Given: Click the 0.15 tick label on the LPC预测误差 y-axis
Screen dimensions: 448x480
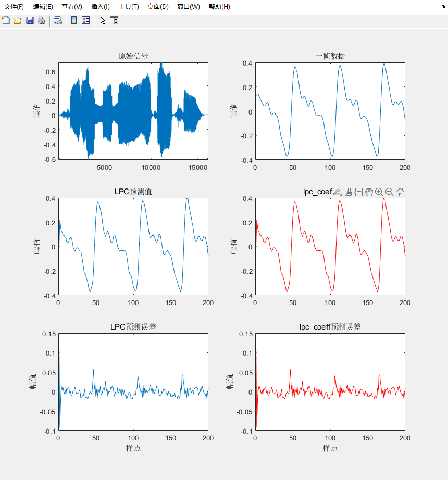Looking at the screenshot, I should [49, 334].
